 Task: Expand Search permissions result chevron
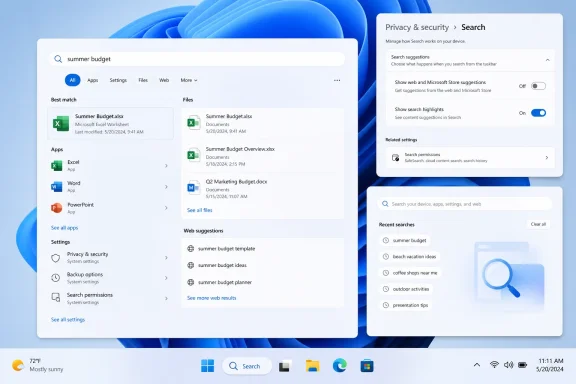166,298
